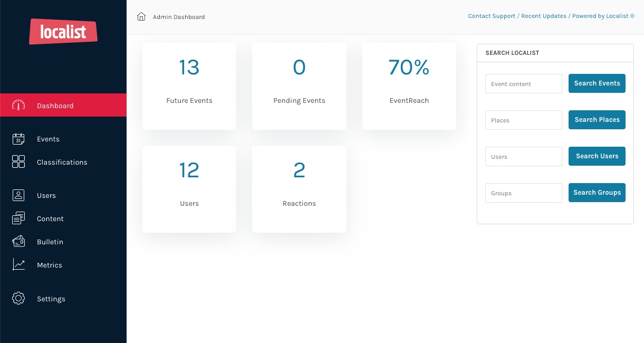Open the Bulletin megaphone icon
The image size is (644, 343).
pos(18,242)
